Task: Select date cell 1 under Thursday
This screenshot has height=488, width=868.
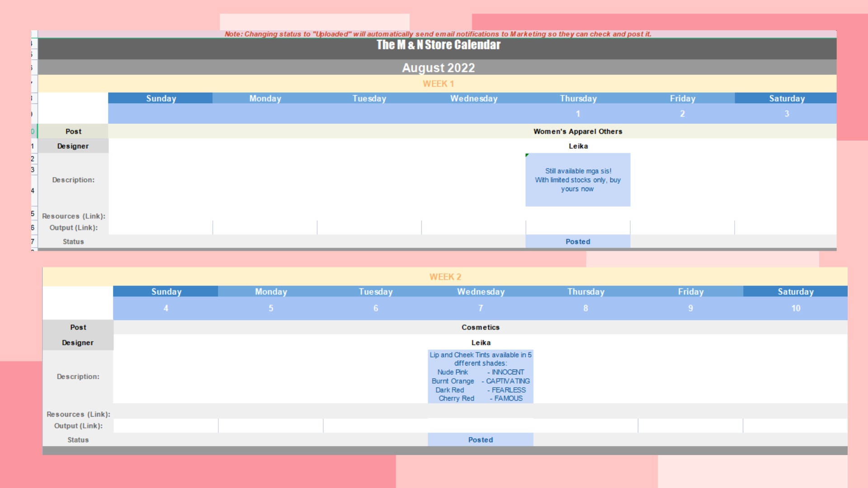Action: [x=578, y=114]
